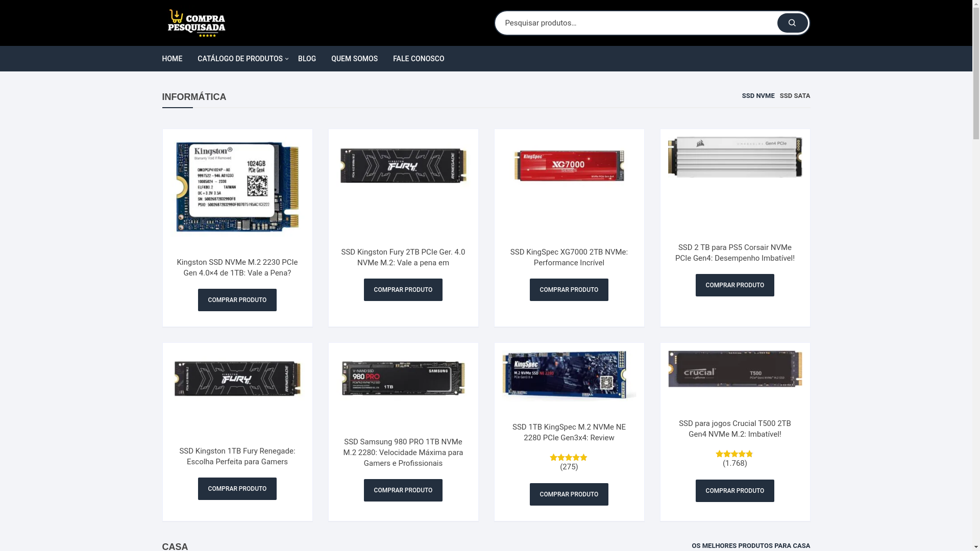Open SSD Samsung 980 PRO 1TB link
Viewport: 980px width, 551px height.
pos(403,453)
